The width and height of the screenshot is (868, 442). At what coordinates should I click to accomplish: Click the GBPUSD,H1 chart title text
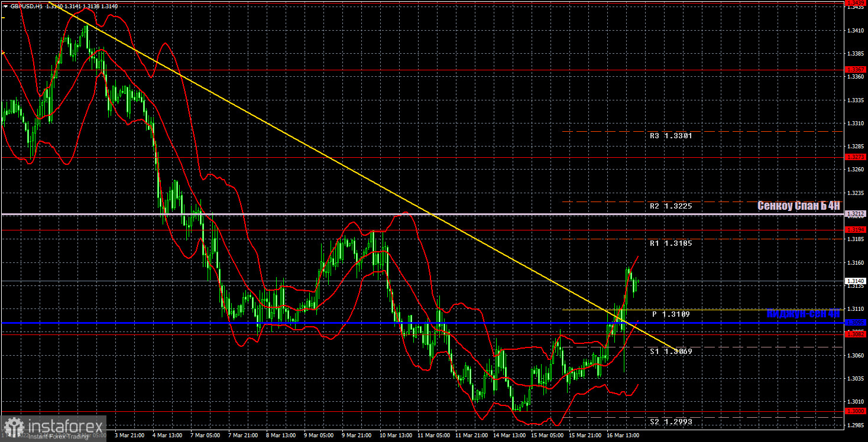(x=27, y=6)
